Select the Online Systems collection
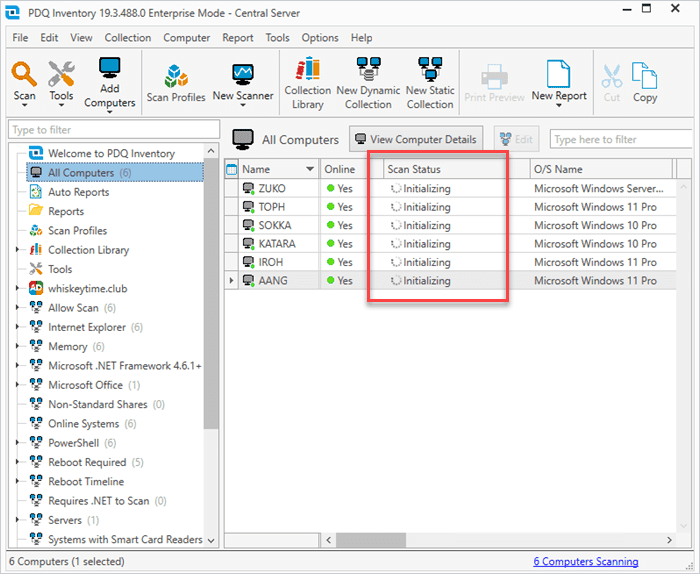 [x=83, y=424]
